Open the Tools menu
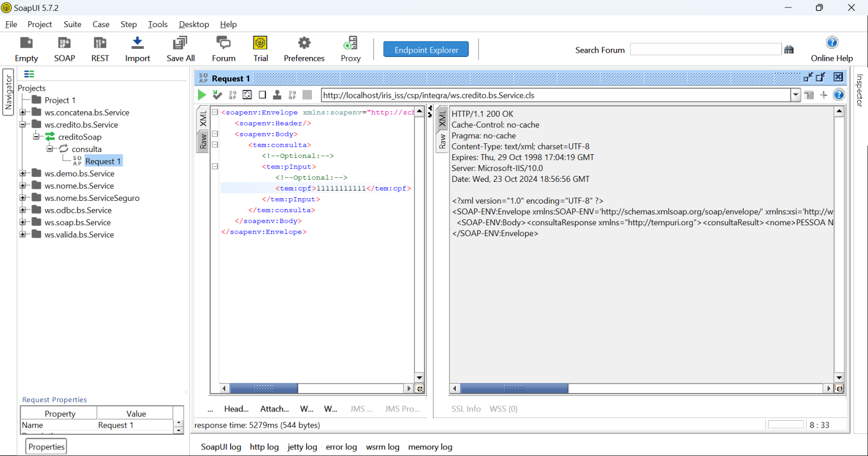The image size is (868, 456). coord(157,24)
